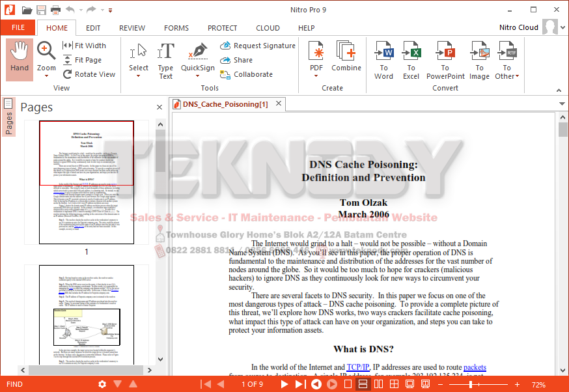Switch to the HOME ribbon tab
The image size is (569, 392).
click(x=57, y=28)
